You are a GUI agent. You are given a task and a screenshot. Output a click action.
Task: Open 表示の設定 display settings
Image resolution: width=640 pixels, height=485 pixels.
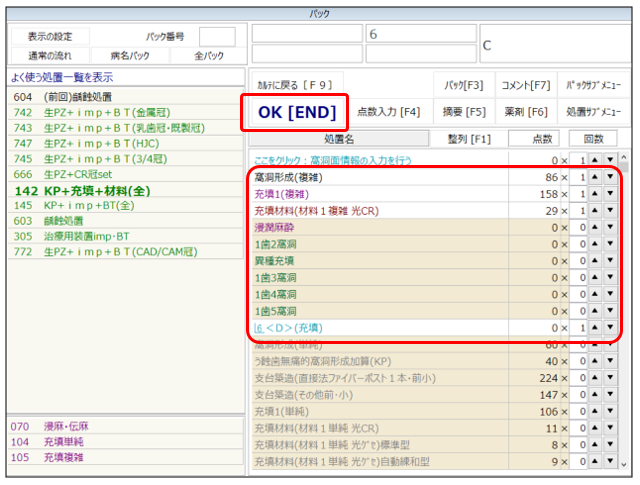pyautogui.click(x=49, y=37)
